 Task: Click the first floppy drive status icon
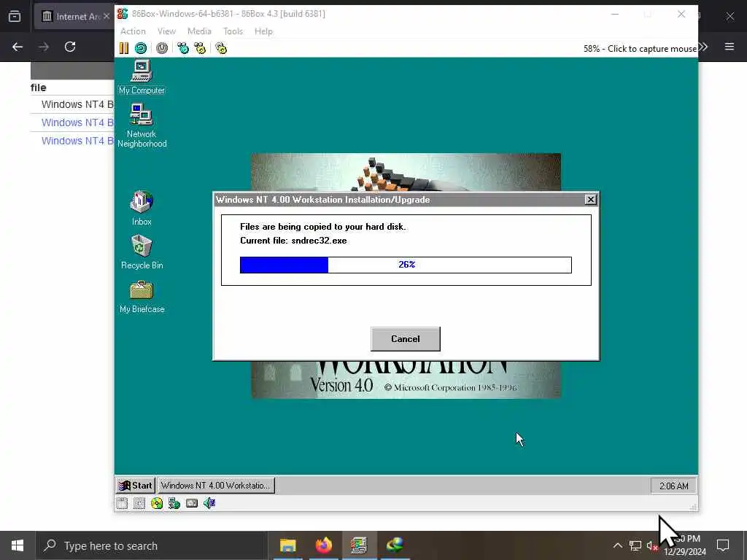click(x=122, y=503)
